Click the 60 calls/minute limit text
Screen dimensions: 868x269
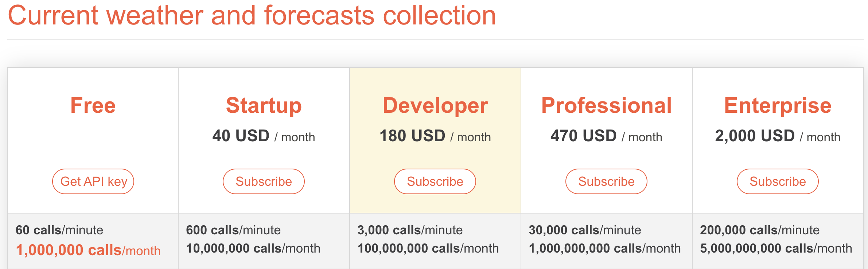tap(59, 230)
